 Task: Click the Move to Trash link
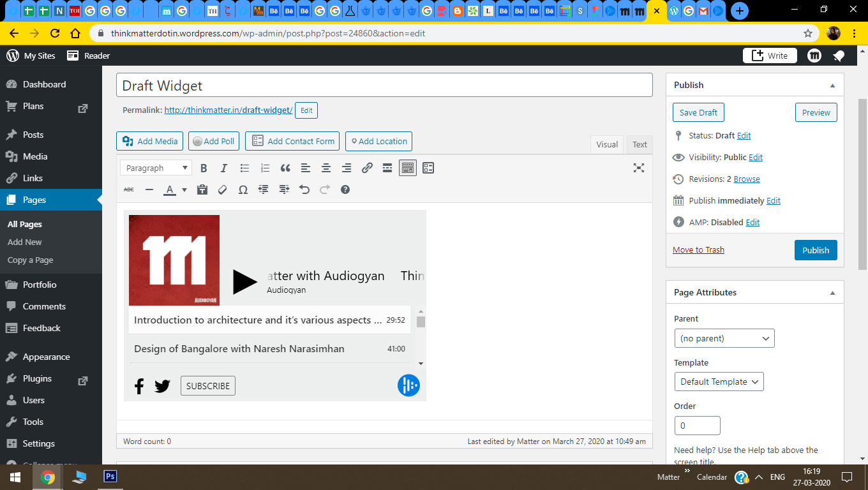(698, 250)
